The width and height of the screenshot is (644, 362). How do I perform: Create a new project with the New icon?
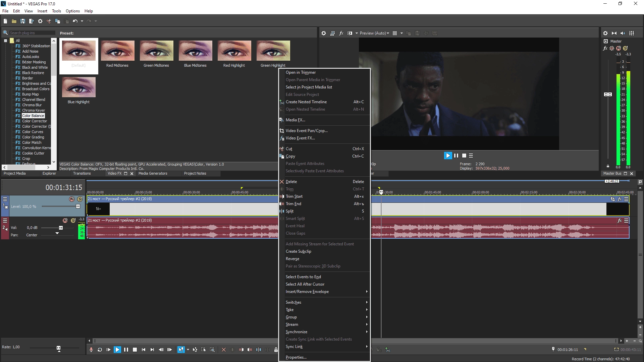[x=5, y=21]
